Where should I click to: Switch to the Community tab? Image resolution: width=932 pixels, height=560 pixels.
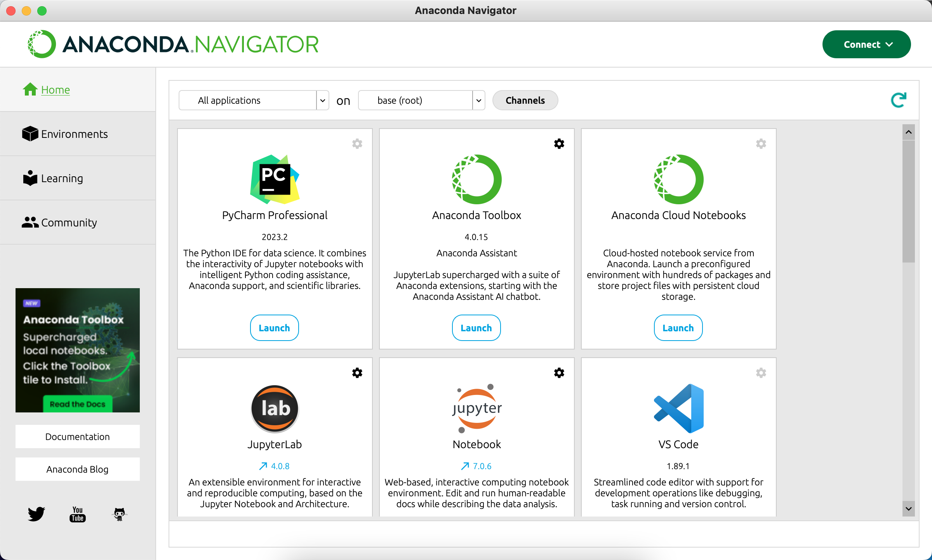coord(78,222)
